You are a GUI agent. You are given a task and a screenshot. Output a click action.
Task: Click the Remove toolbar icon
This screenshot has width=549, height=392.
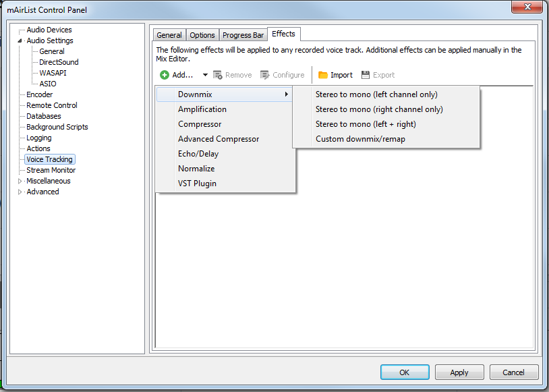pos(218,75)
